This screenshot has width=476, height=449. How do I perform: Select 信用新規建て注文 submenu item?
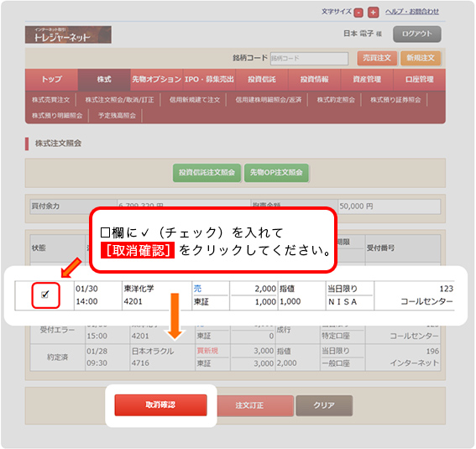point(195,100)
